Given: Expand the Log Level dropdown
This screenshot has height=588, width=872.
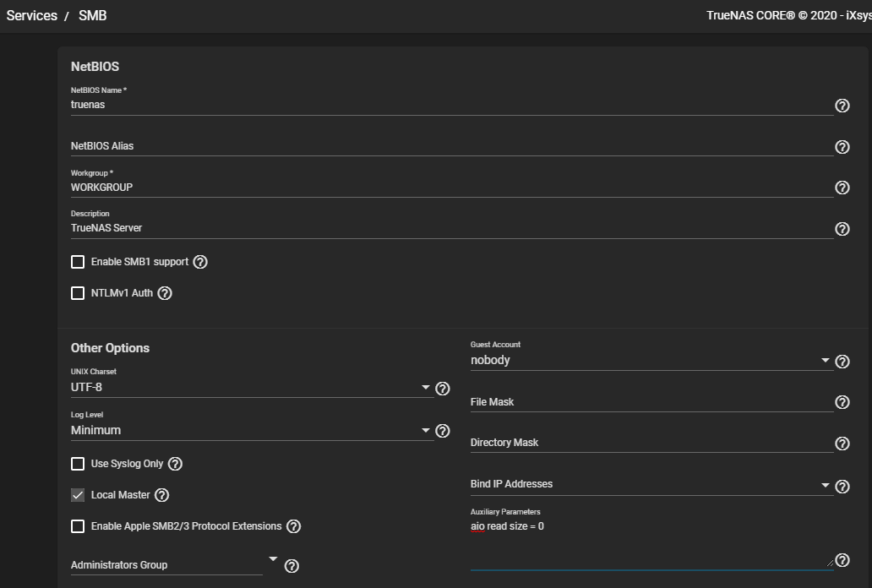Looking at the screenshot, I should tap(251, 430).
